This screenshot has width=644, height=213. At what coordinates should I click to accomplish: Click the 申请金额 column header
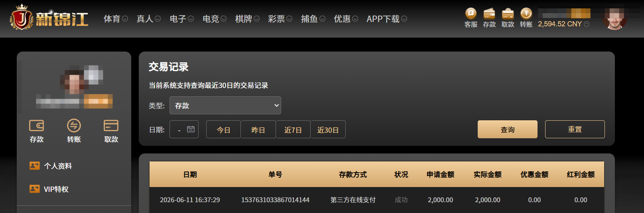pyautogui.click(x=440, y=175)
